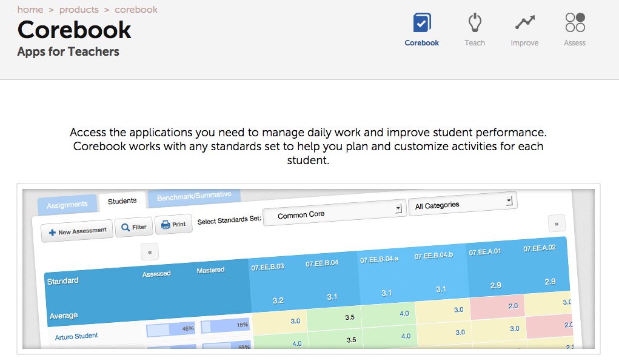Click the Corebook page title
Image resolution: width=619 pixels, height=364 pixels.
74,30
